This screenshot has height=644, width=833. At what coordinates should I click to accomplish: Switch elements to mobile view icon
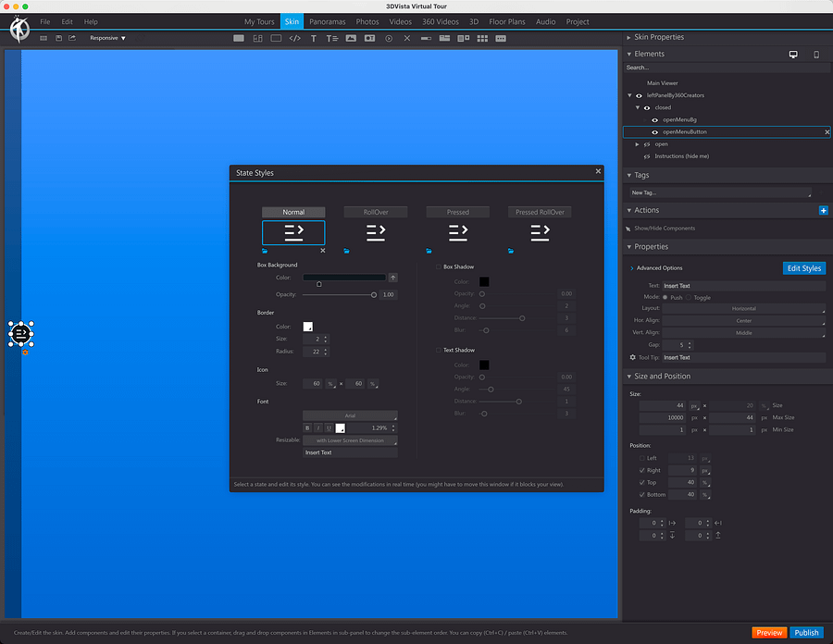tap(816, 55)
